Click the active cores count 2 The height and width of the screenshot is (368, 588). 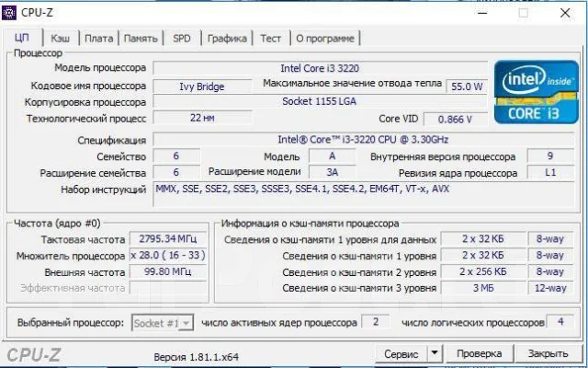click(376, 322)
